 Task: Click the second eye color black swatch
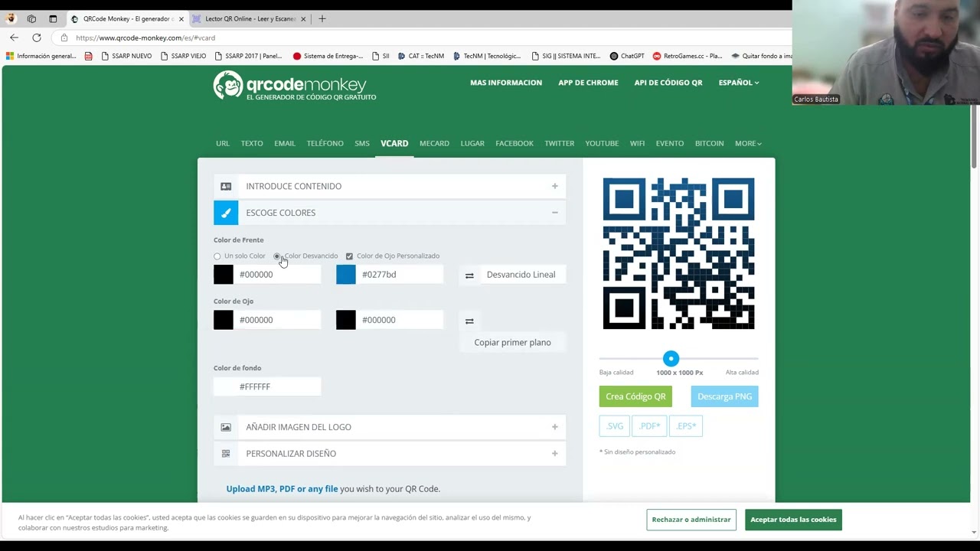click(346, 320)
